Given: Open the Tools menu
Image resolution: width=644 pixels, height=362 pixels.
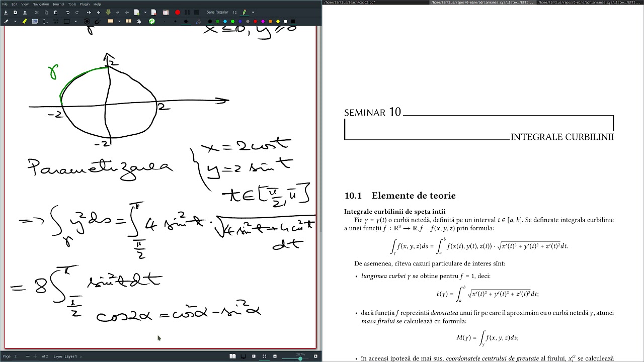Looking at the screenshot, I should point(72,4).
